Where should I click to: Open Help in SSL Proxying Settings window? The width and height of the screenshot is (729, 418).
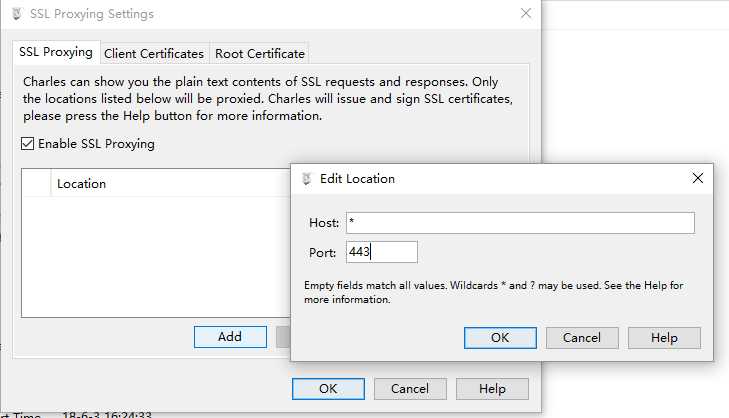(492, 388)
